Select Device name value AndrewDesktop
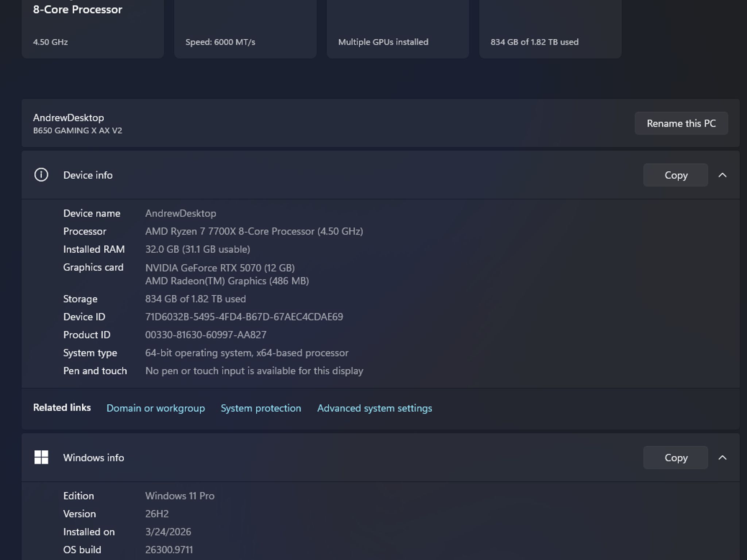Screen dimensions: 747x560 point(181,213)
